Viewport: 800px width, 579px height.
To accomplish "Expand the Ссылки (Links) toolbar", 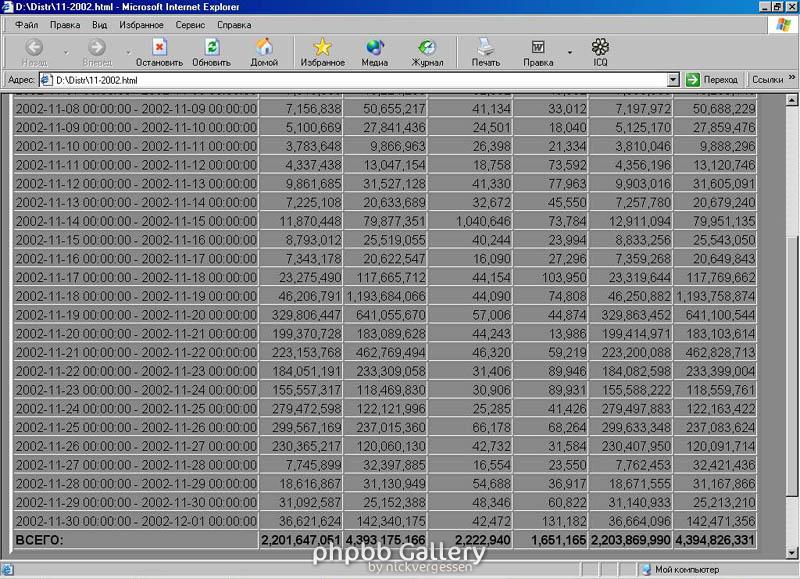I will click(770, 80).
